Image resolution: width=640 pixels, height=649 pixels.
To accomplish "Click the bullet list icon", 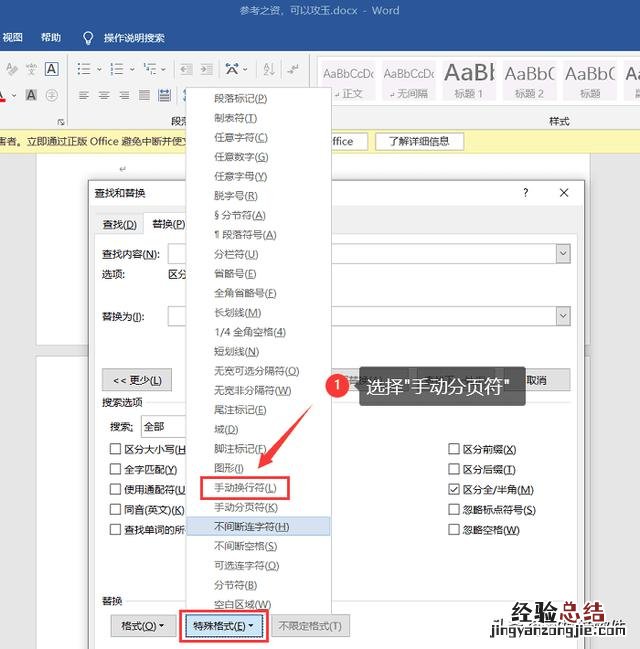I will pyautogui.click(x=85, y=69).
